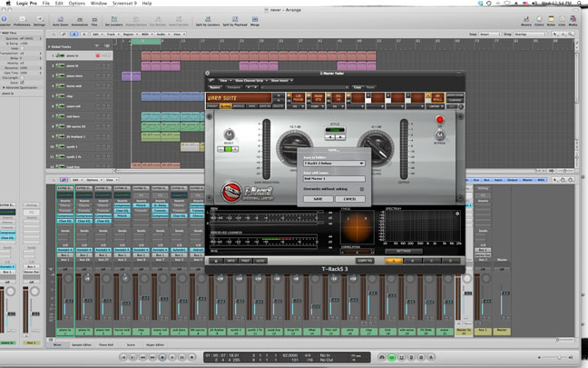Viewport: 588px width, 368px height.
Task: Click the Automation toolbar icon
Action: coord(80,20)
